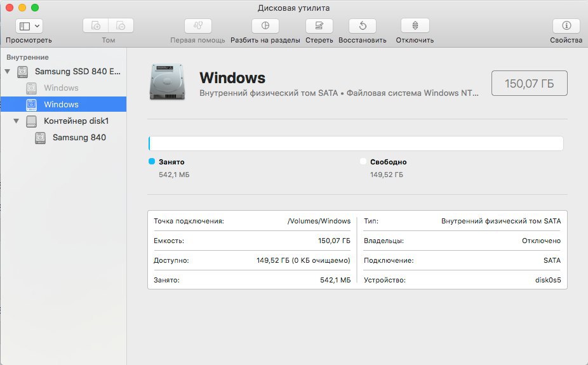Viewport: 588px width, 365px height.
Task: Click the Свойства toolbar label
Action: click(x=566, y=40)
